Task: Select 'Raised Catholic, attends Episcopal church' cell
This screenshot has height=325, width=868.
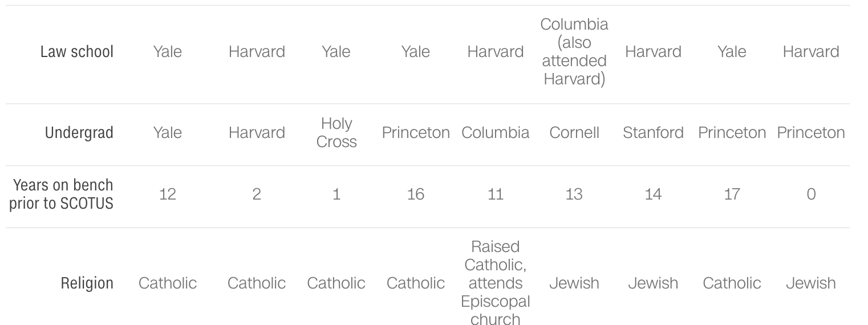Action: pos(495,283)
